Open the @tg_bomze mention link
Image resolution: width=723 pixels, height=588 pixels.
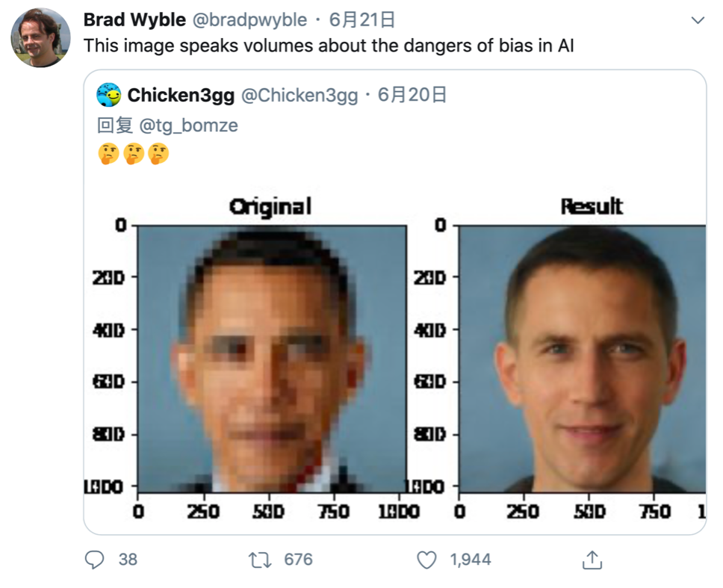tap(188, 126)
